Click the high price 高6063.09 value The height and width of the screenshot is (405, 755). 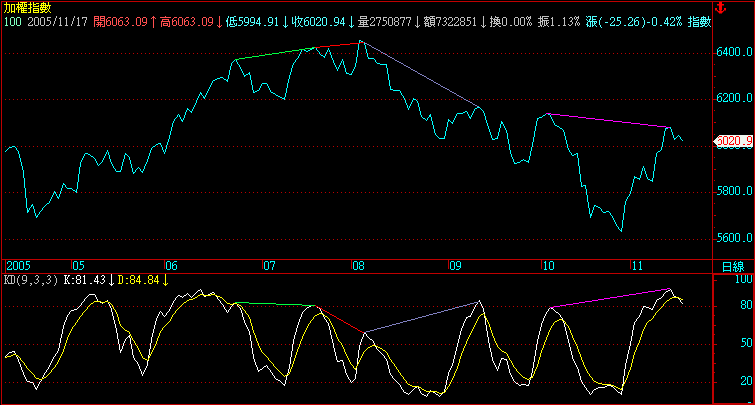click(x=187, y=22)
